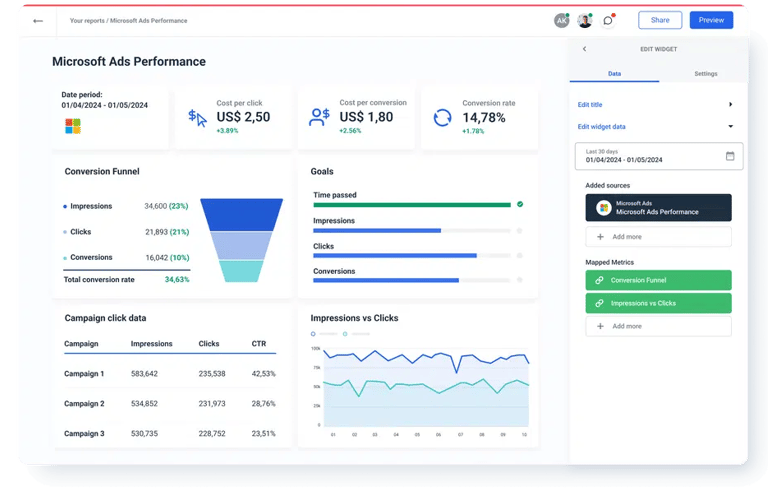Click the teal funnel bottom segment
768x496 pixels.
point(241,271)
